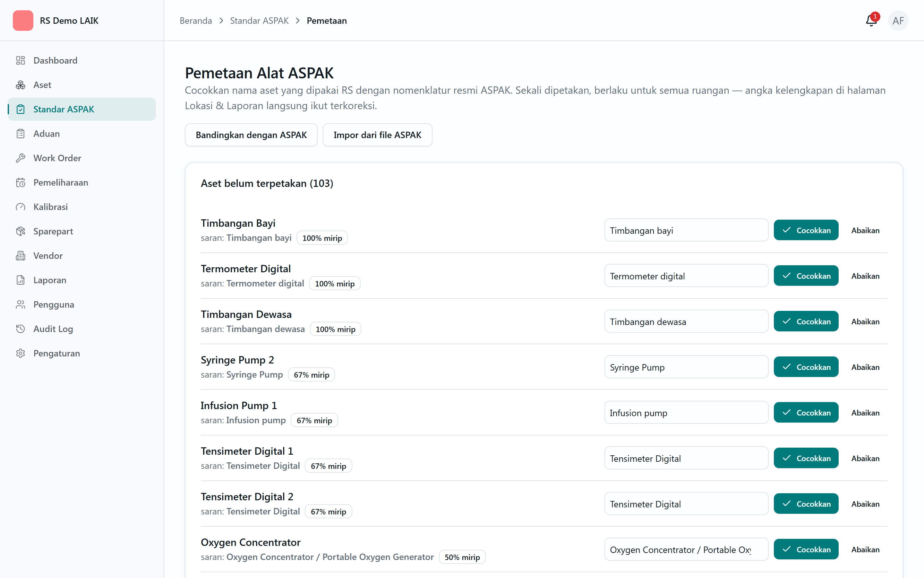Click the Aduan clipboard icon
The image size is (924, 578).
click(21, 134)
